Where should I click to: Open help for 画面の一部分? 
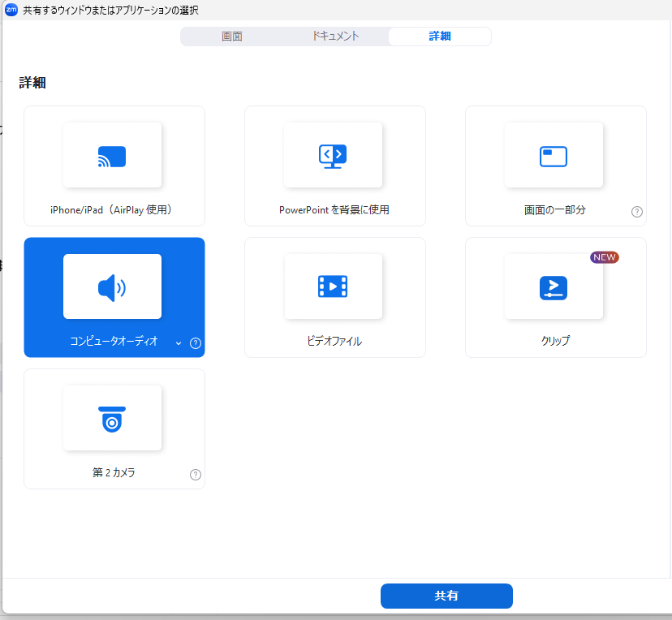(x=637, y=212)
